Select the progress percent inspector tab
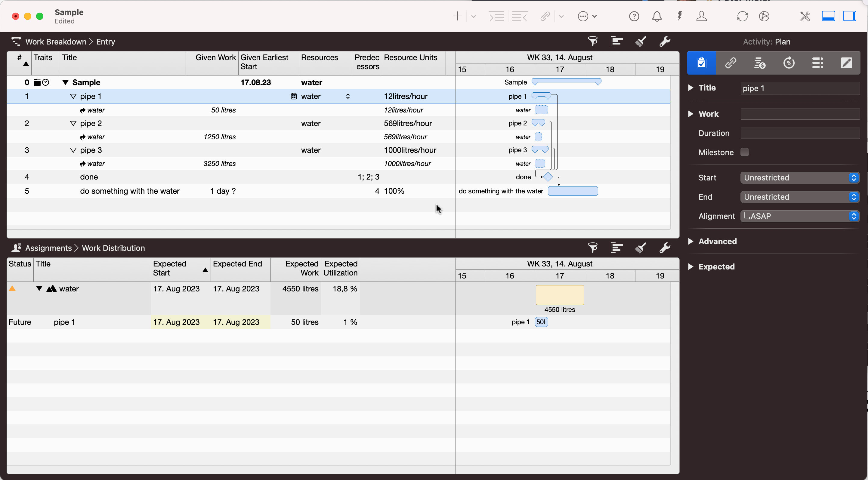The height and width of the screenshot is (480, 868). [789, 63]
